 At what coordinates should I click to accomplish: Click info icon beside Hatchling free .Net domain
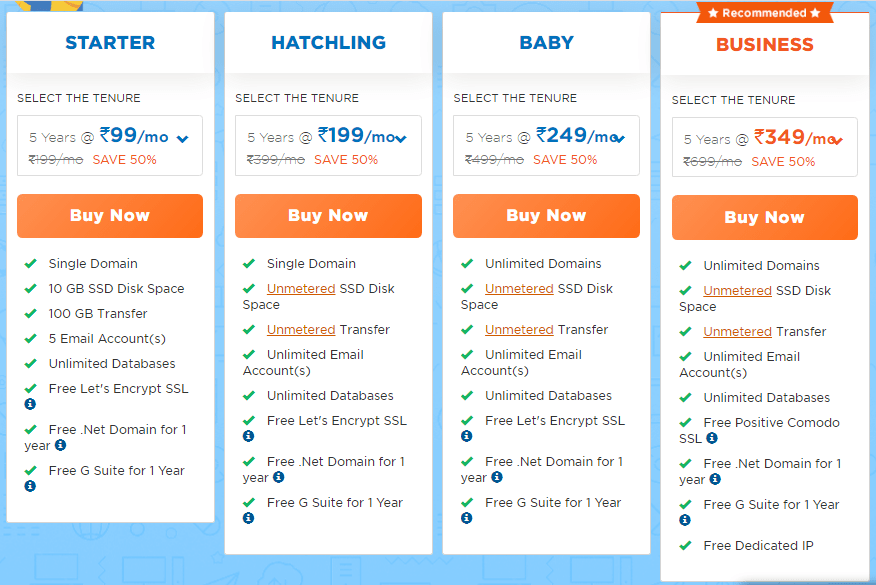[279, 477]
